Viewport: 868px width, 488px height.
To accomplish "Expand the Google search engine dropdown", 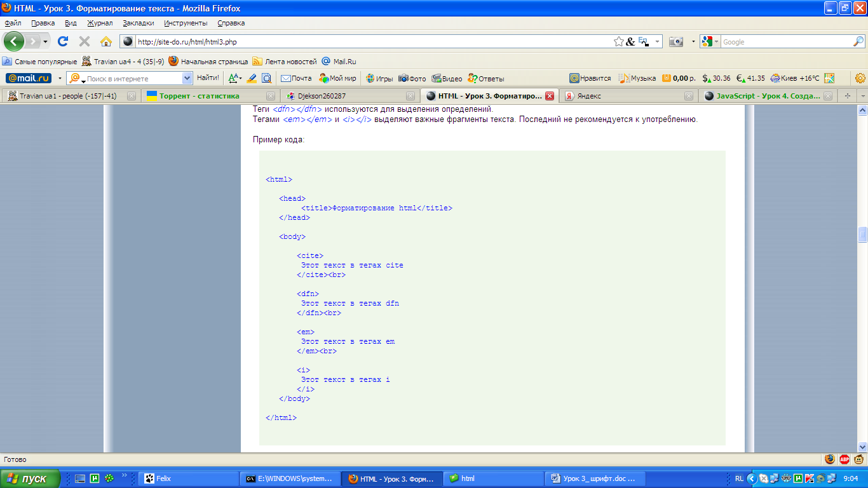I will 716,41.
